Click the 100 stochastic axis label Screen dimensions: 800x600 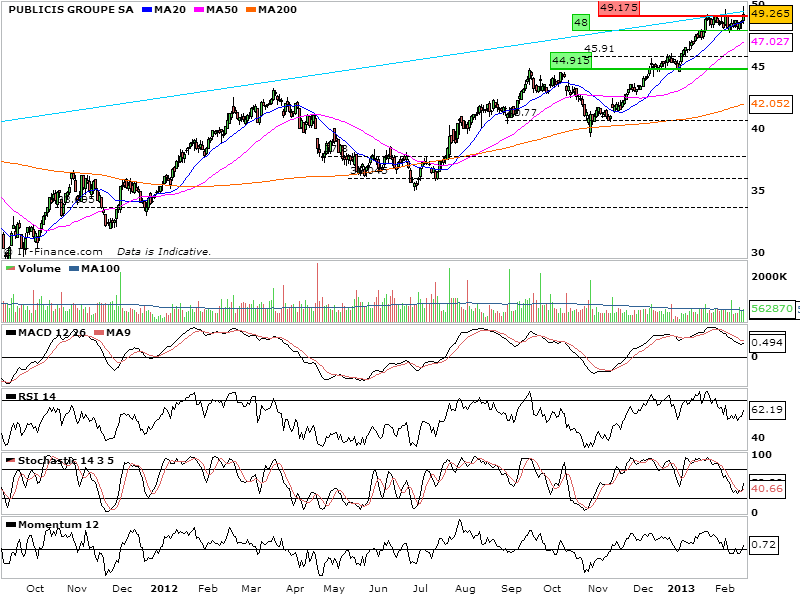[x=761, y=455]
